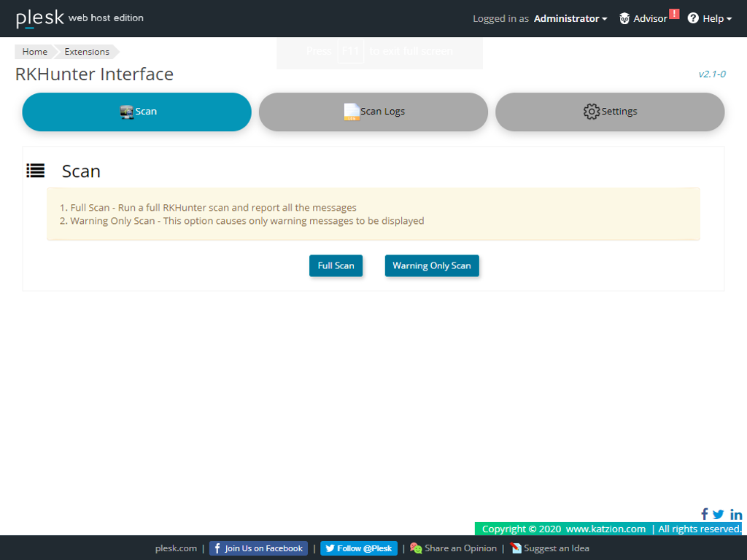Click the Share an Opinion chat icon
Screen dimensions: 747x560
[416, 548]
